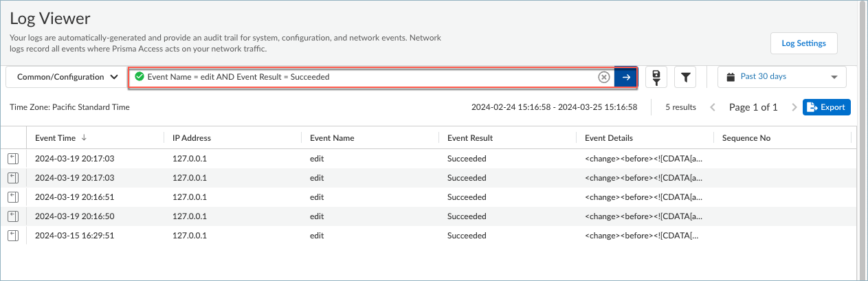The height and width of the screenshot is (281, 868).
Task: Click the Event Result column header
Action: click(x=469, y=138)
